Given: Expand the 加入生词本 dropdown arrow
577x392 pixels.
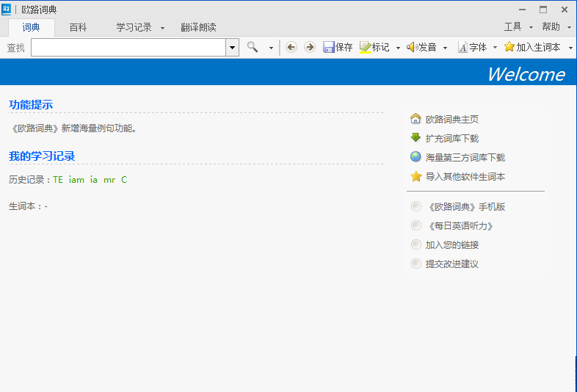Looking at the screenshot, I should click(x=570, y=48).
